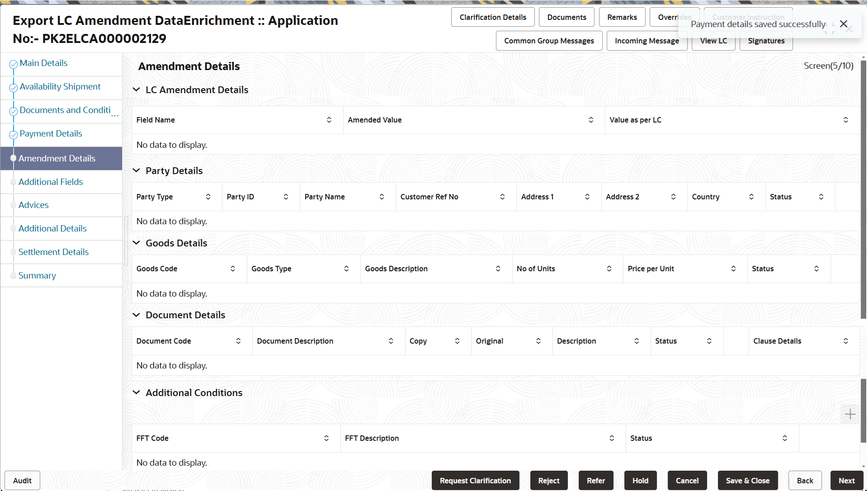The image size is (868, 491).
Task: Dismiss the payment saved notification
Action: (x=844, y=24)
